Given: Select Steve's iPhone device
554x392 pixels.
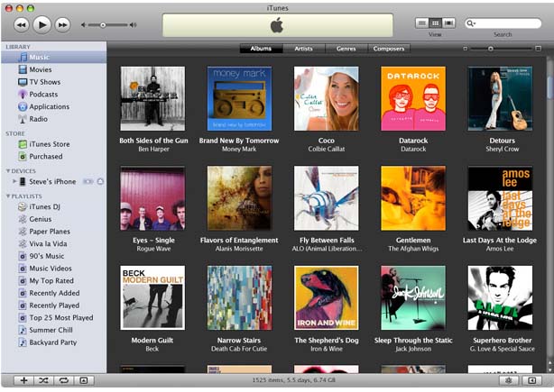Looking at the screenshot, I should tap(52, 182).
